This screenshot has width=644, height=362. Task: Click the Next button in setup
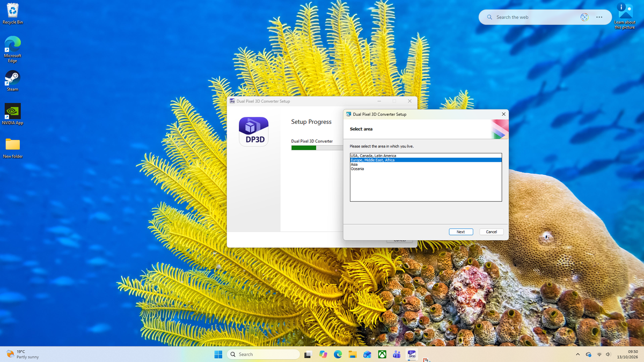point(460,232)
